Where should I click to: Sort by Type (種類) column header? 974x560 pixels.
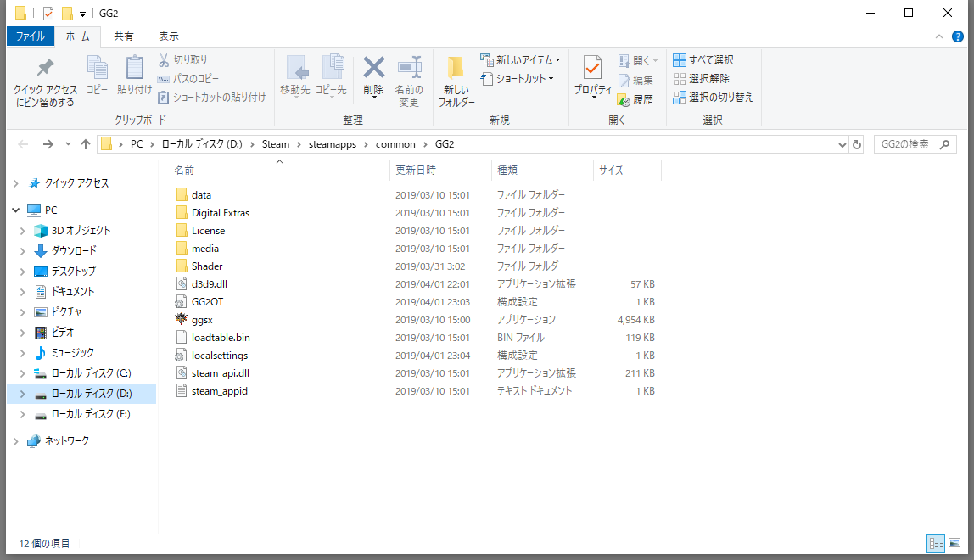(542, 170)
